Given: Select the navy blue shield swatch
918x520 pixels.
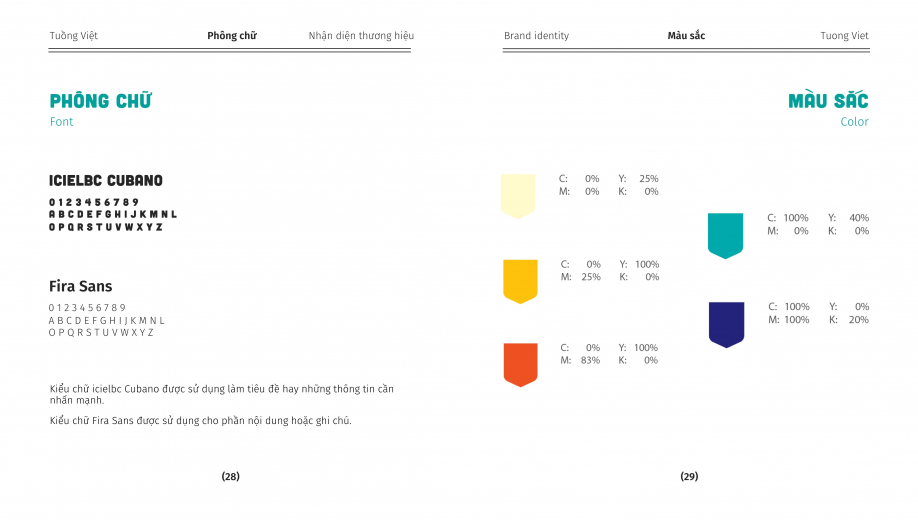Looking at the screenshot, I should [x=727, y=325].
